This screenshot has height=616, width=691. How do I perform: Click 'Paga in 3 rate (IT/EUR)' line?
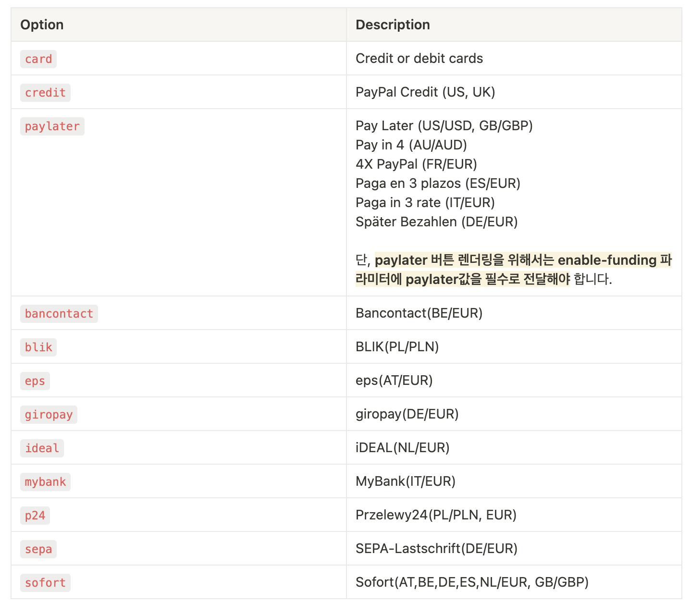point(425,202)
